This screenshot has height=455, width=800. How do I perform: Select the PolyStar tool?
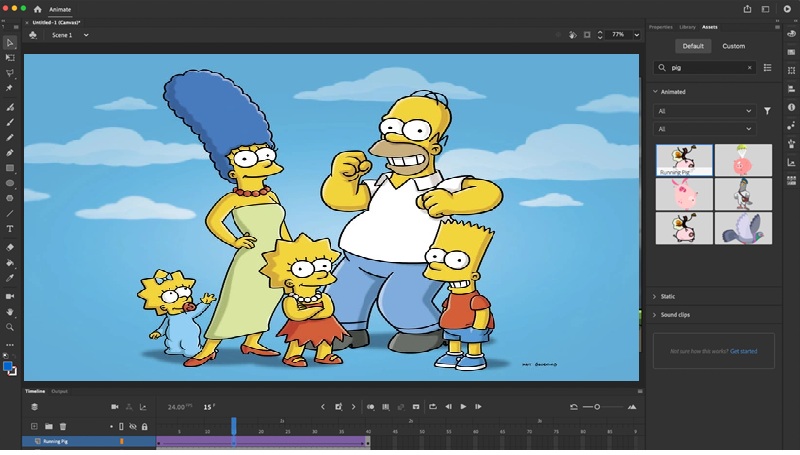pyautogui.click(x=10, y=198)
